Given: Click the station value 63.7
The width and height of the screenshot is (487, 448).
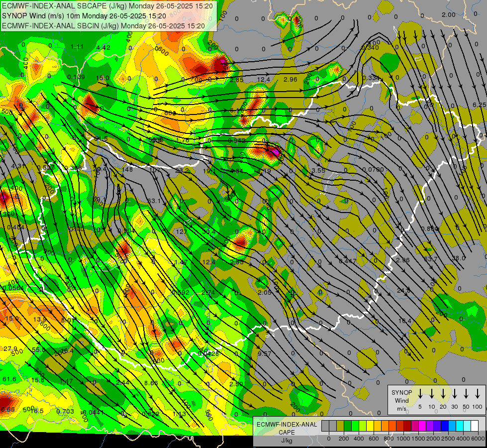Looking at the screenshot, I should (430, 259).
